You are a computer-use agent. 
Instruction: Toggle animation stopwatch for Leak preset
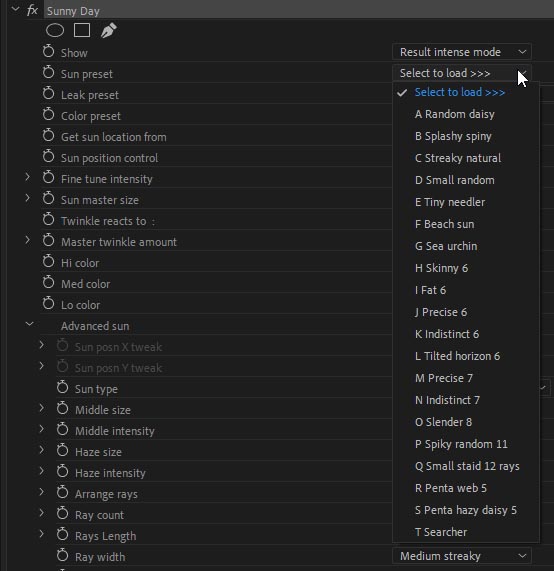pyautogui.click(x=48, y=94)
